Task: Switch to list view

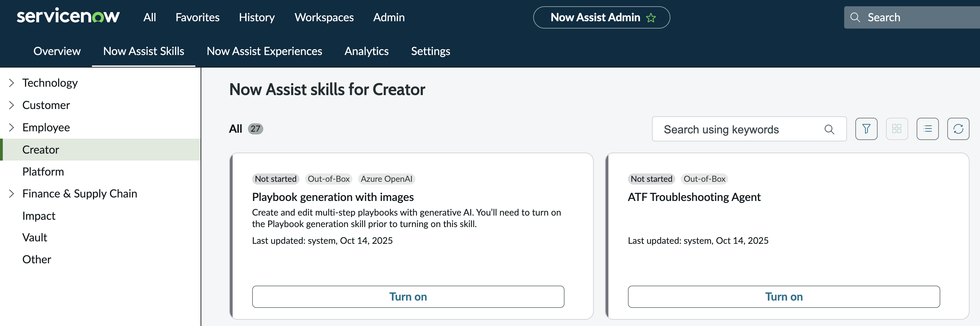Action: point(927,129)
